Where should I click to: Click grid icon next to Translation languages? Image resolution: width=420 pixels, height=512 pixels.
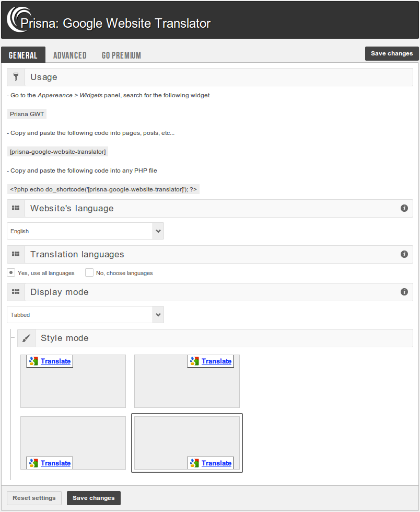(x=16, y=254)
